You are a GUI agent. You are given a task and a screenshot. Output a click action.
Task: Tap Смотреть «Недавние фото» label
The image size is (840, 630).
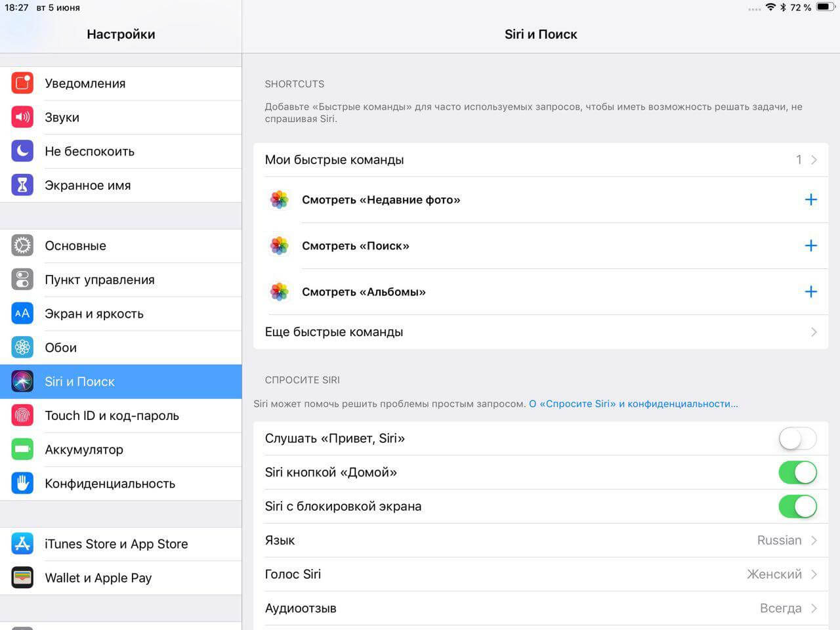(381, 199)
